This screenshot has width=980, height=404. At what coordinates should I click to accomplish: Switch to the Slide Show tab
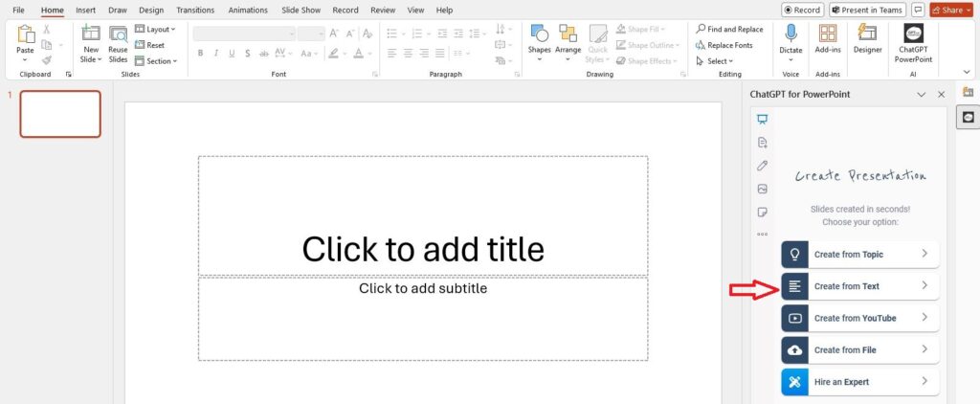301,10
